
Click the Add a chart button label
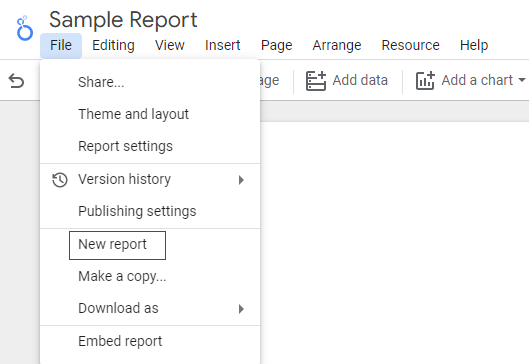pos(477,80)
